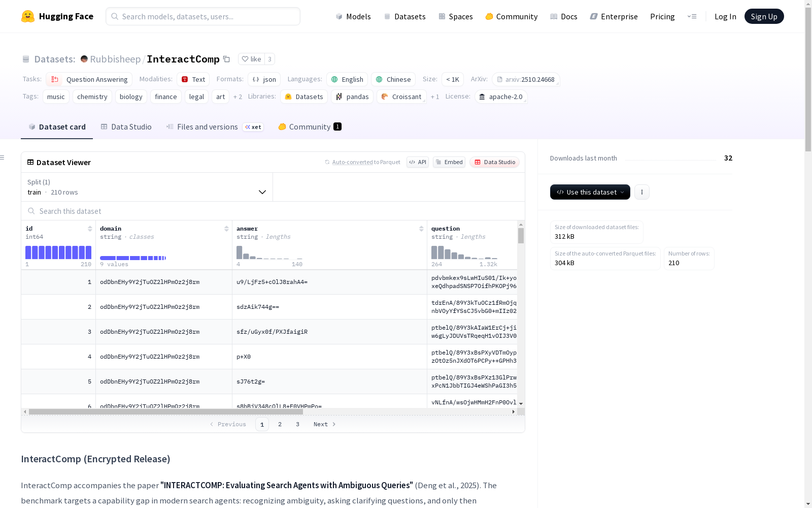The image size is (812, 508).
Task: Open the API button in Dataset Viewer
Action: click(x=418, y=162)
